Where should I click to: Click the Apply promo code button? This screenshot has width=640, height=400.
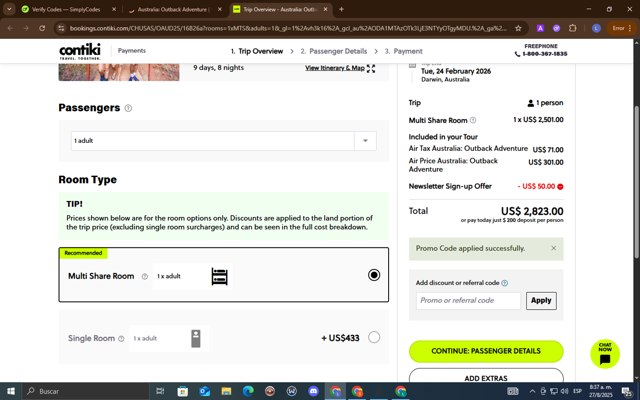(x=541, y=301)
